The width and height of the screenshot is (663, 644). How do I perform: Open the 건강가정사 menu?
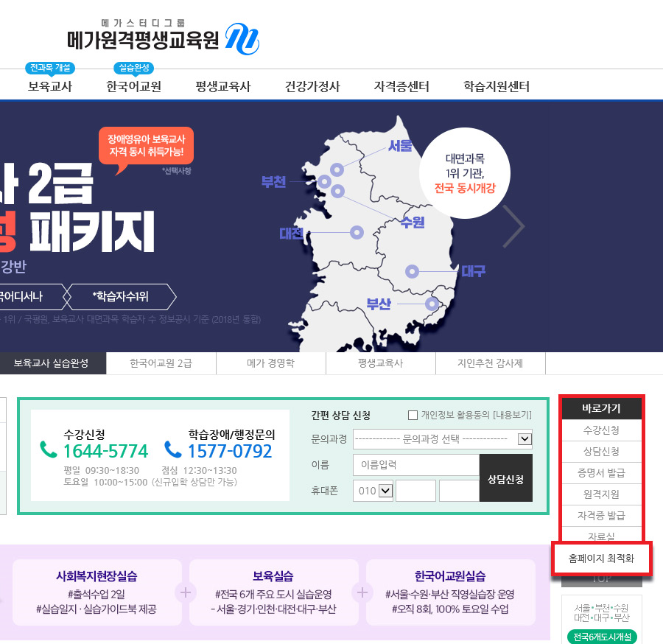312,87
